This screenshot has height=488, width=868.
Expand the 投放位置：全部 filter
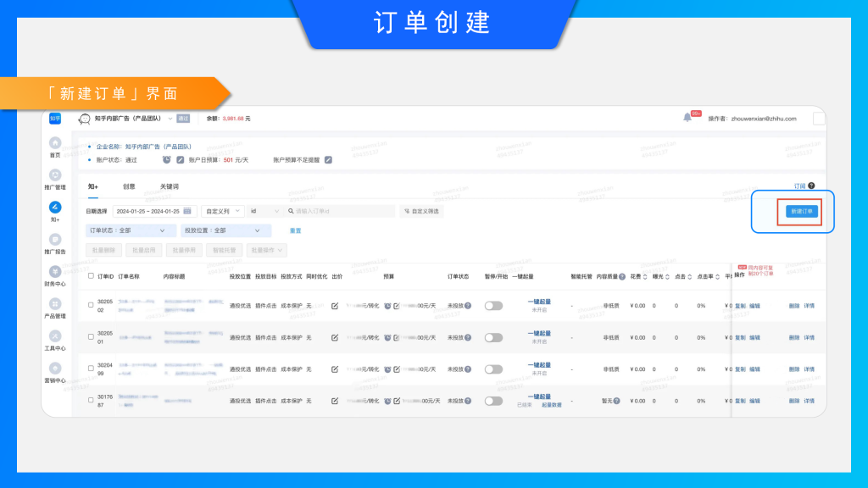225,230
